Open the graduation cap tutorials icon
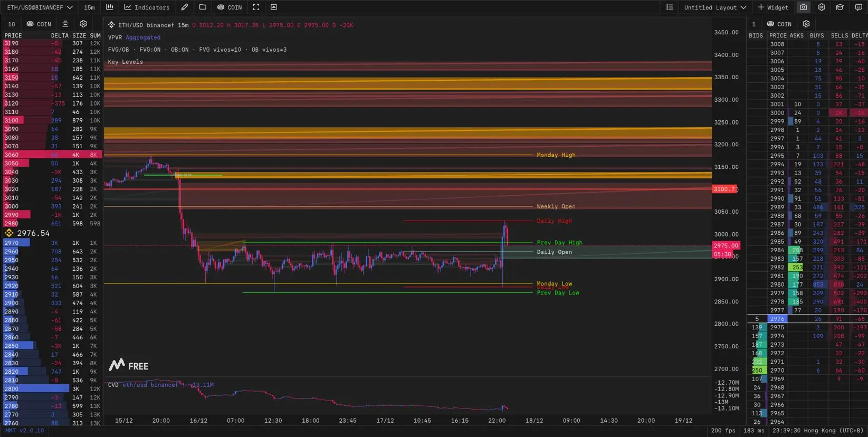The image size is (868, 437). coord(840,7)
